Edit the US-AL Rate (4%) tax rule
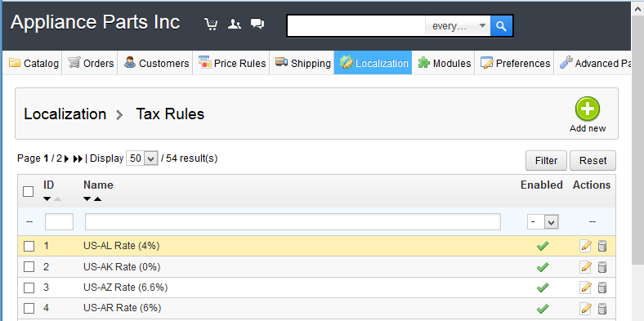This screenshot has height=321, width=644. coord(585,247)
